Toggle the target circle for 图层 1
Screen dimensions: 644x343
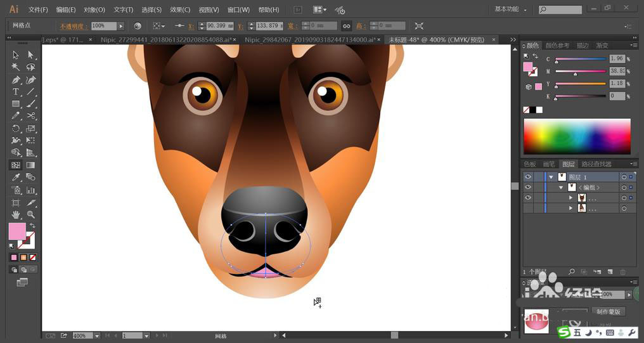(x=624, y=177)
